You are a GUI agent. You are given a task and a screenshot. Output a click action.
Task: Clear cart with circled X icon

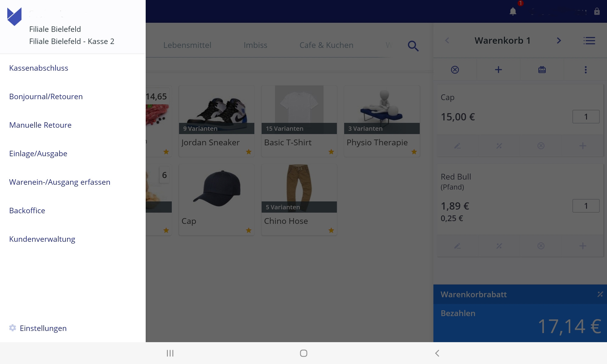(455, 70)
